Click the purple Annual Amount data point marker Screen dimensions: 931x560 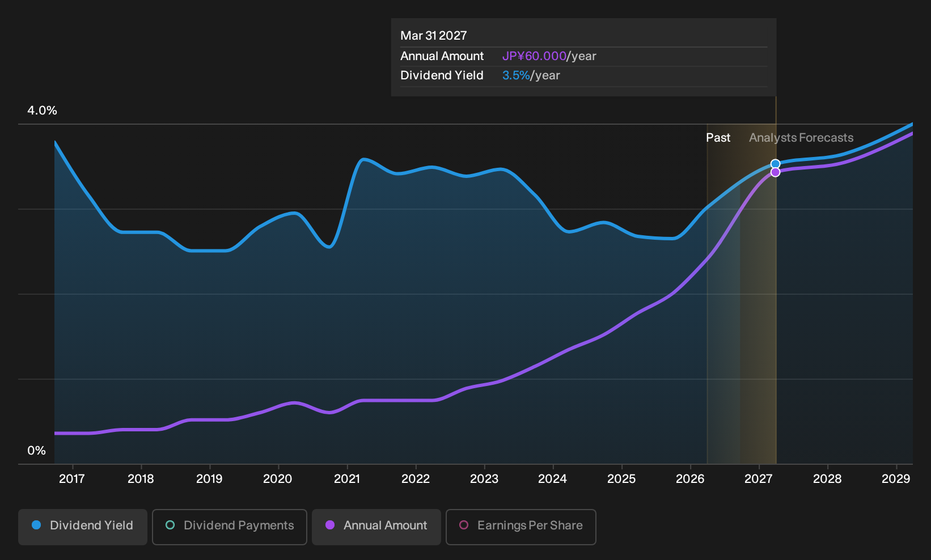(x=775, y=172)
